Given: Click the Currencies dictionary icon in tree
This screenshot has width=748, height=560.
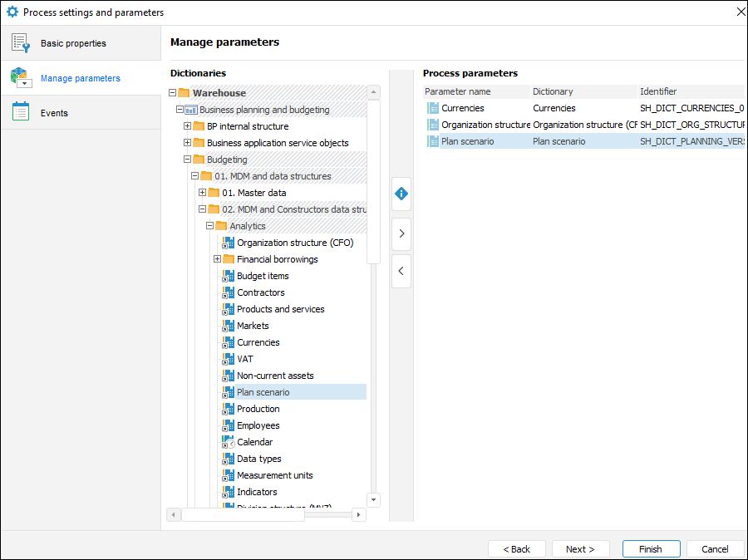Looking at the screenshot, I should [229, 342].
